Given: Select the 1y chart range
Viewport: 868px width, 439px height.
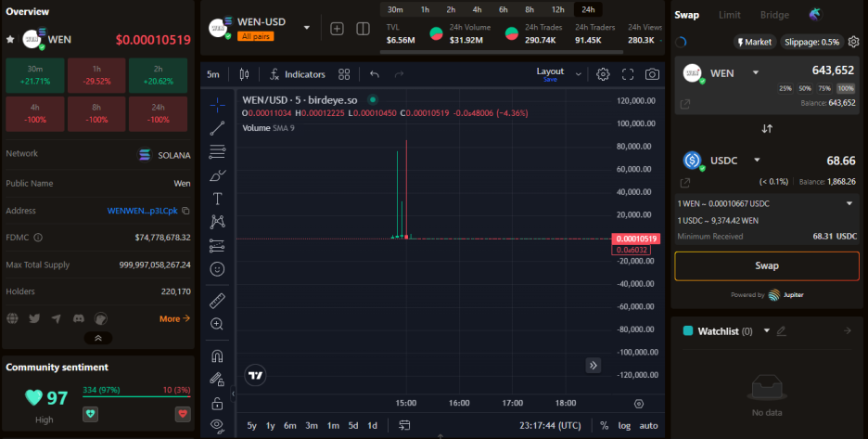Looking at the screenshot, I should click(x=270, y=426).
